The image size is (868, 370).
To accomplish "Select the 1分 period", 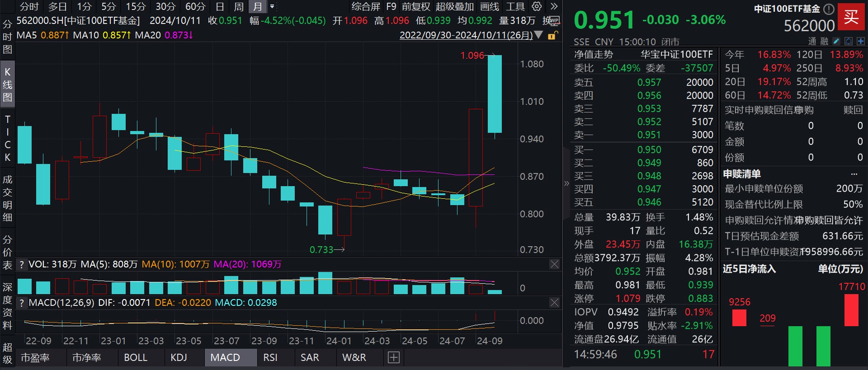I will 84,7.
